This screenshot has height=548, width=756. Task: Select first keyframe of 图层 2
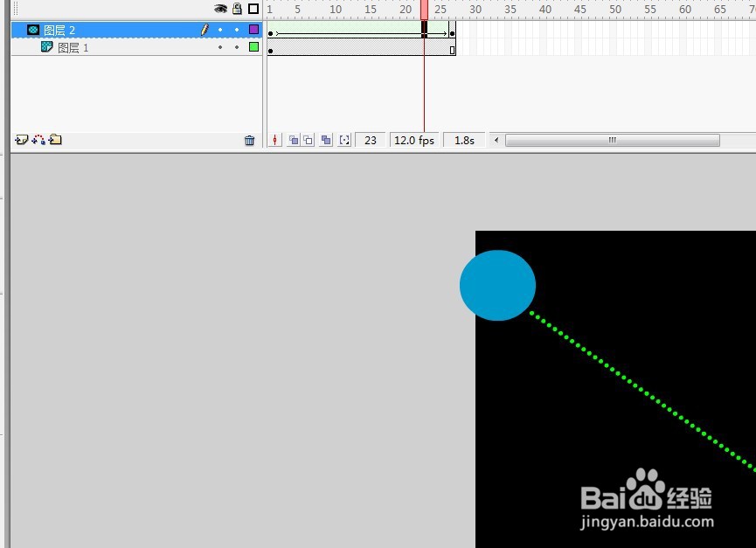tap(270, 30)
